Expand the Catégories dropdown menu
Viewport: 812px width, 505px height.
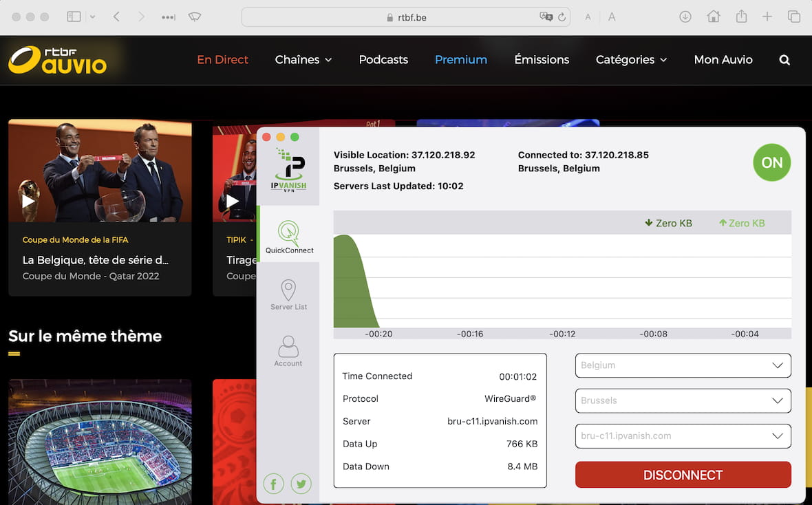[x=631, y=60]
